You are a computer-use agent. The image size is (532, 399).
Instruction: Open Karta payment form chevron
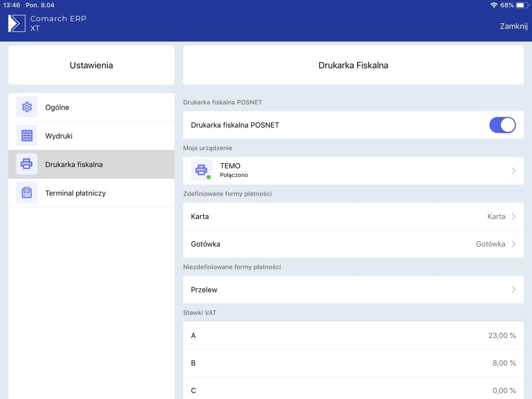[x=513, y=216]
